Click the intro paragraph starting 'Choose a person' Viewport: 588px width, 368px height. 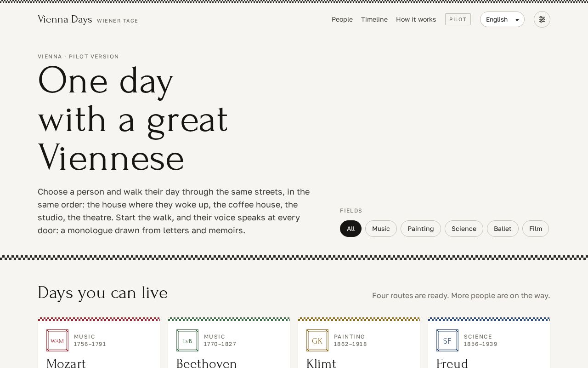pos(175,211)
